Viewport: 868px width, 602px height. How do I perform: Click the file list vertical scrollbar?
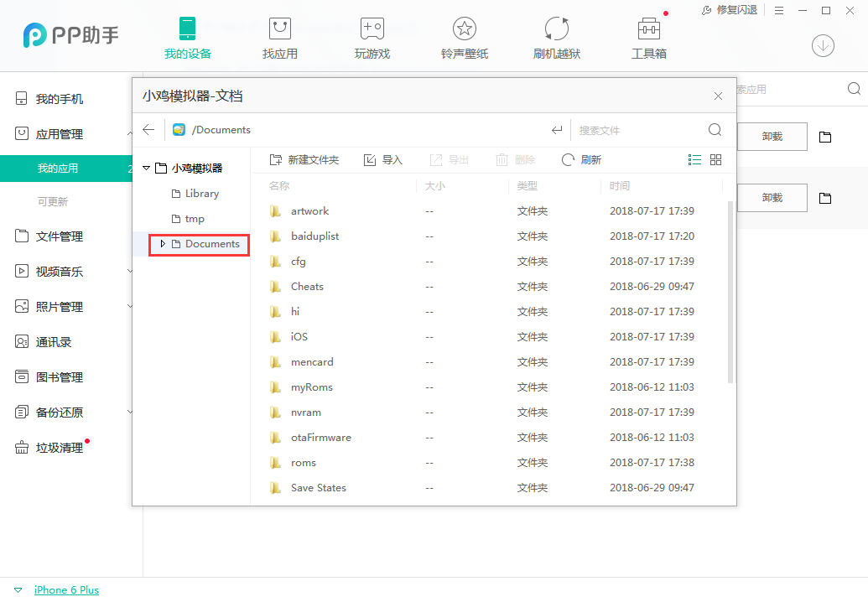click(x=730, y=292)
